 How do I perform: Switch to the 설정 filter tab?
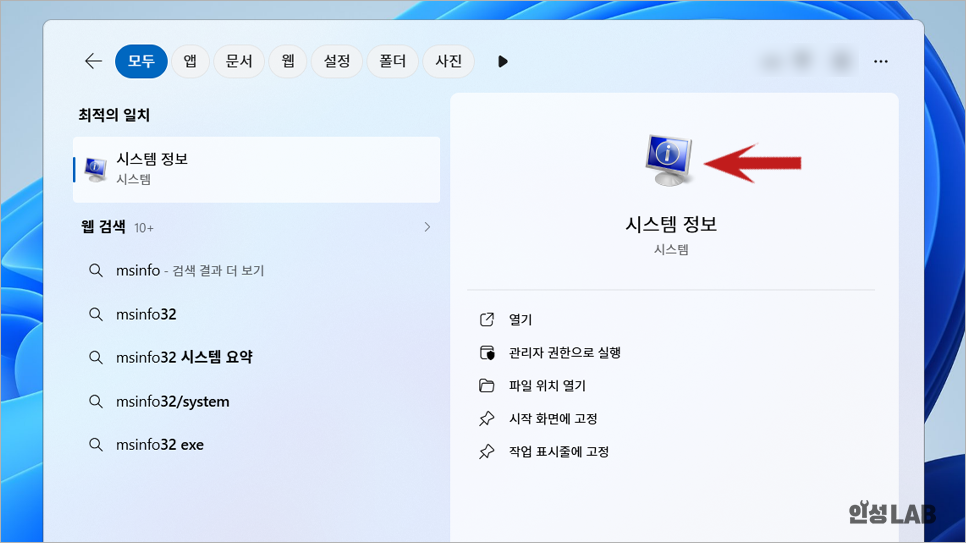click(336, 61)
